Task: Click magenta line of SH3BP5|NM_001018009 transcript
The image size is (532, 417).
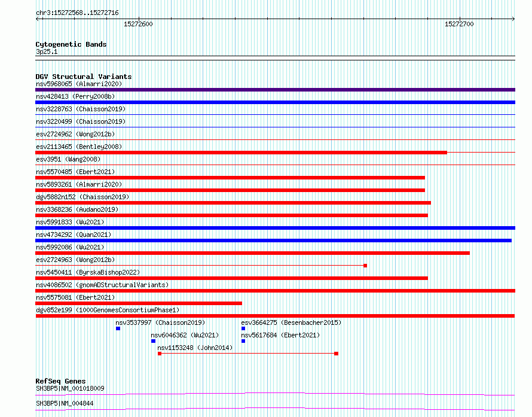Action: (275, 394)
